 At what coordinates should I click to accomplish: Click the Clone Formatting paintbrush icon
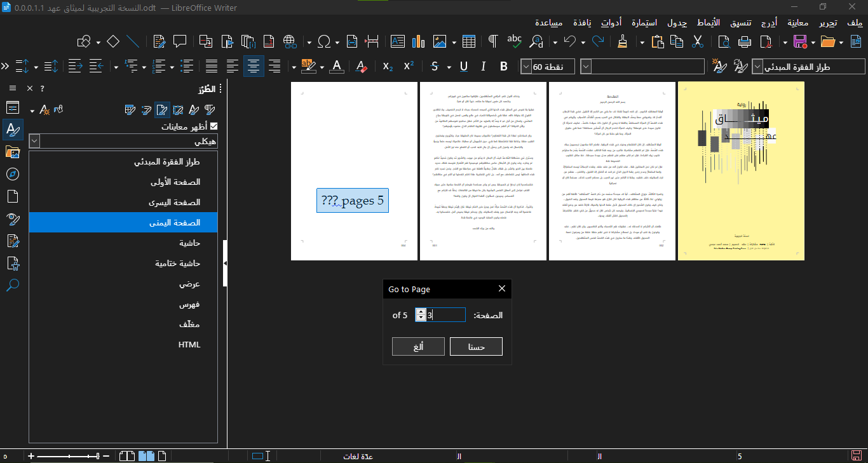click(623, 42)
